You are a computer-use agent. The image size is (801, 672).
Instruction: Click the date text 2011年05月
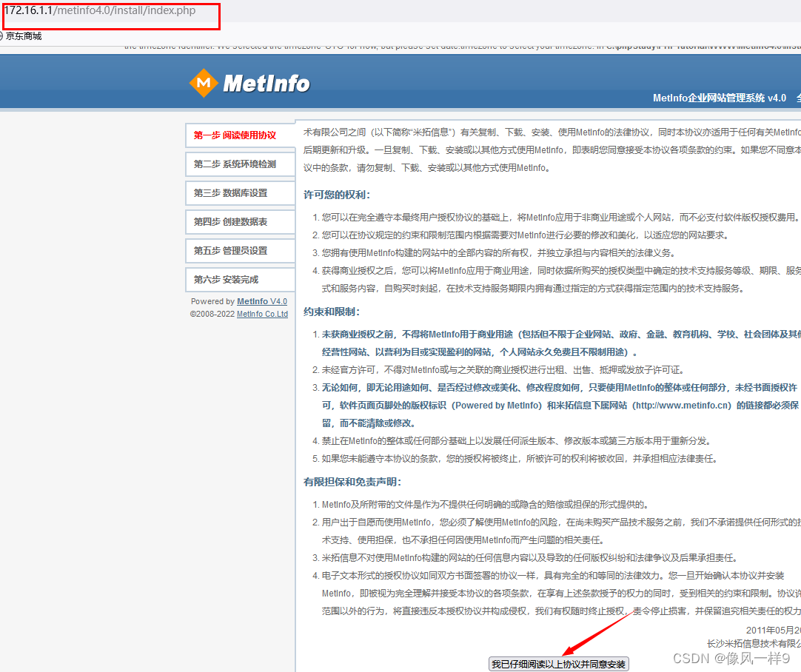point(773,630)
